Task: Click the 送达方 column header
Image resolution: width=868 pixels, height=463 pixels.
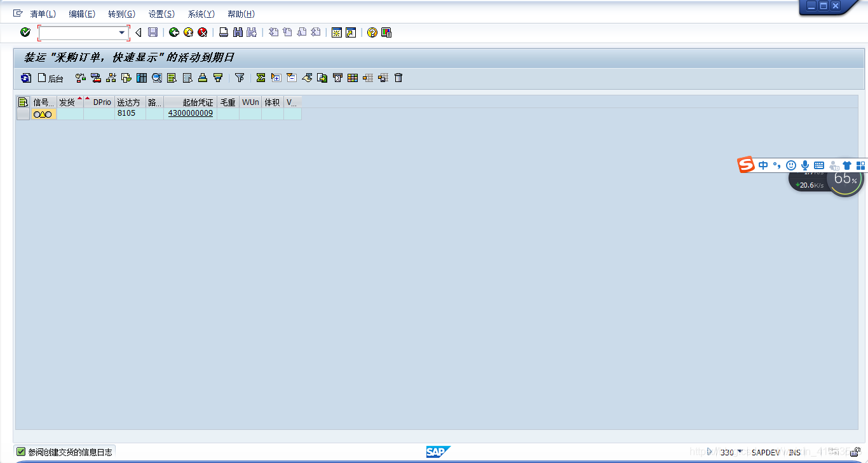Action: click(130, 102)
